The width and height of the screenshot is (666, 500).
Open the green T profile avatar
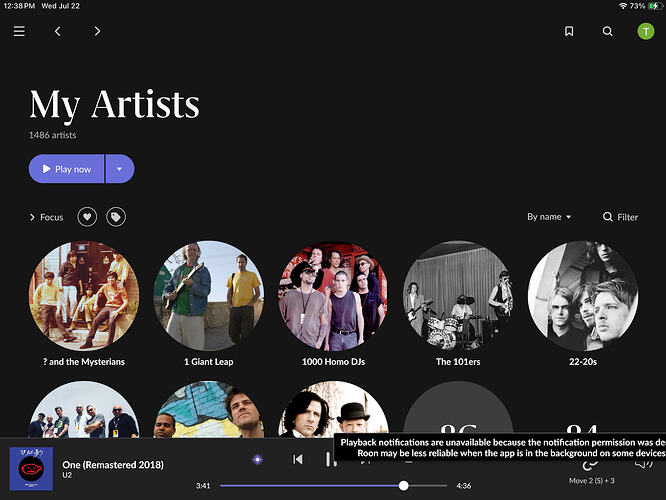646,31
